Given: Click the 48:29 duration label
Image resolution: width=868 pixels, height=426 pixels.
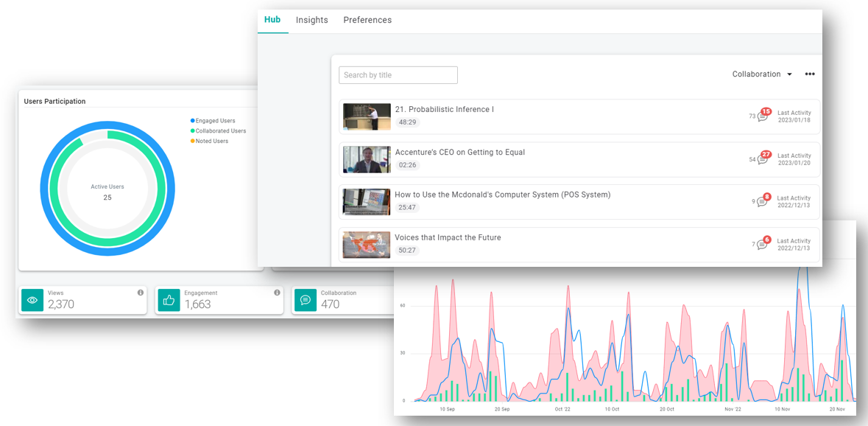Looking at the screenshot, I should pyautogui.click(x=407, y=122).
